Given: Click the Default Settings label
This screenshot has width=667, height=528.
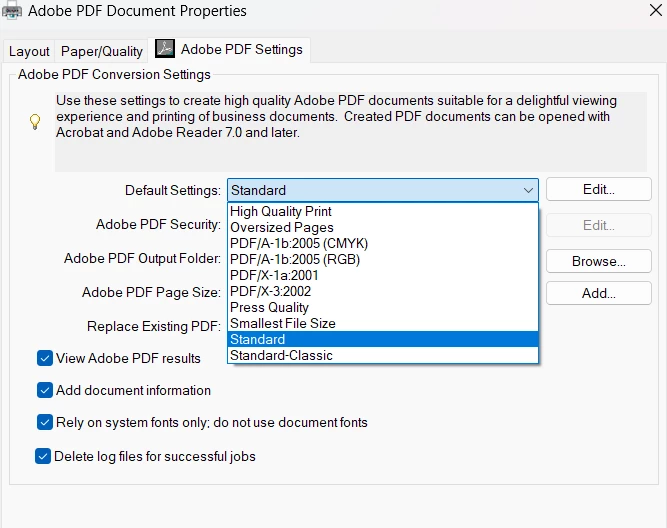Looking at the screenshot, I should 173,190.
